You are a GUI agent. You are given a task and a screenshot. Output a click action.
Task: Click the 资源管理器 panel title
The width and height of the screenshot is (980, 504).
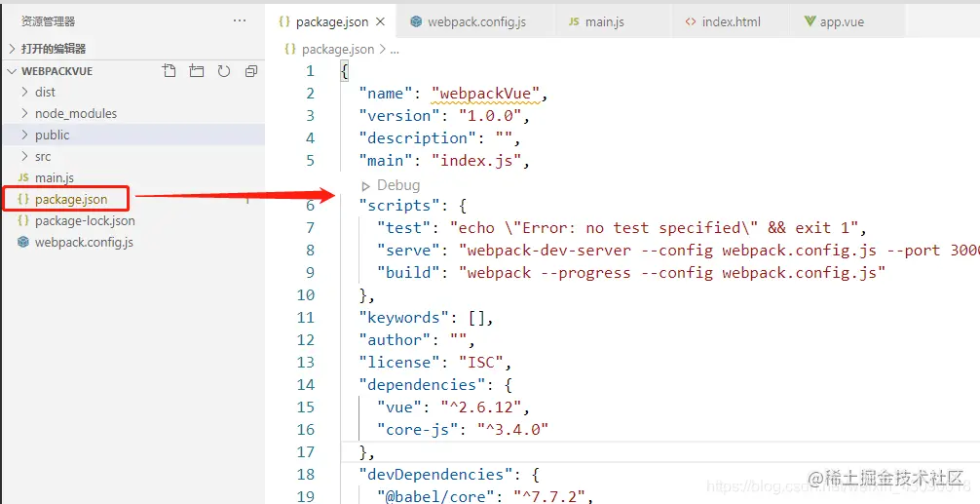(x=48, y=21)
